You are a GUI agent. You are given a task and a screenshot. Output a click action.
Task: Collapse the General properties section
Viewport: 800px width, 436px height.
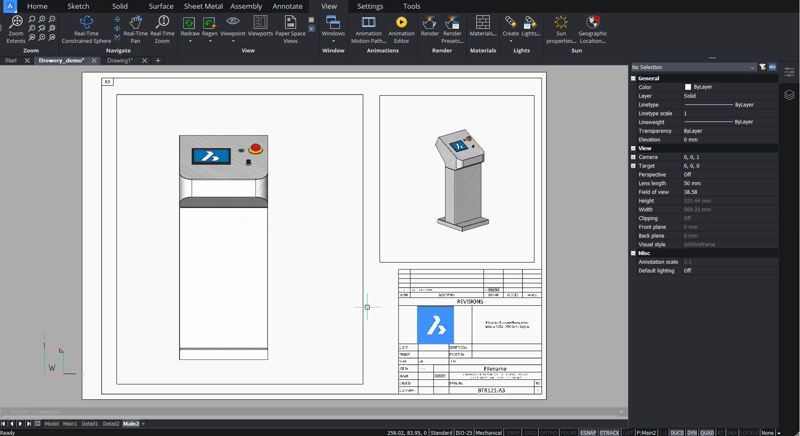(x=634, y=78)
